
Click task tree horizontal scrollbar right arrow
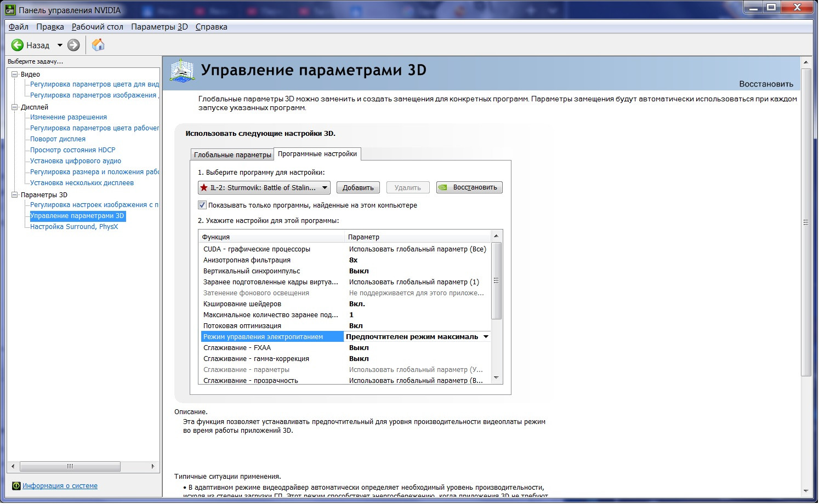click(x=153, y=467)
